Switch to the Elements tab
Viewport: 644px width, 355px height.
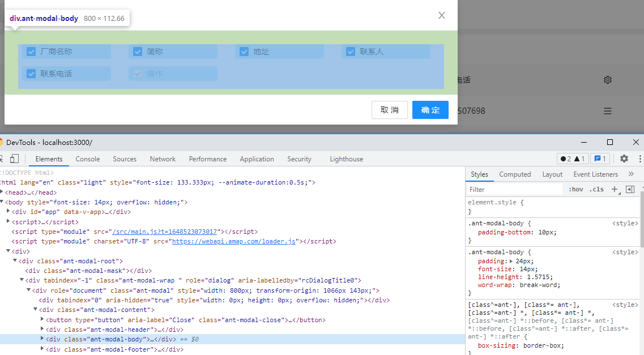click(x=49, y=159)
